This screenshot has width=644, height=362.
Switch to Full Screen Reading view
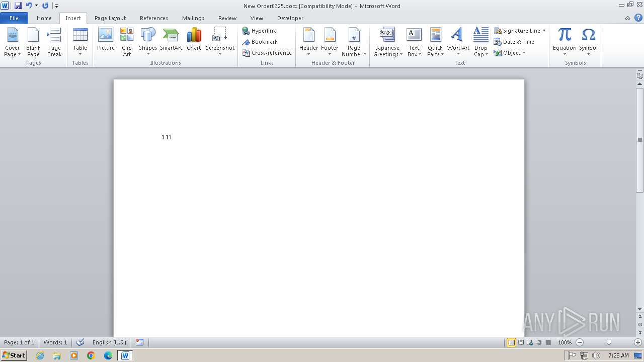pyautogui.click(x=521, y=342)
